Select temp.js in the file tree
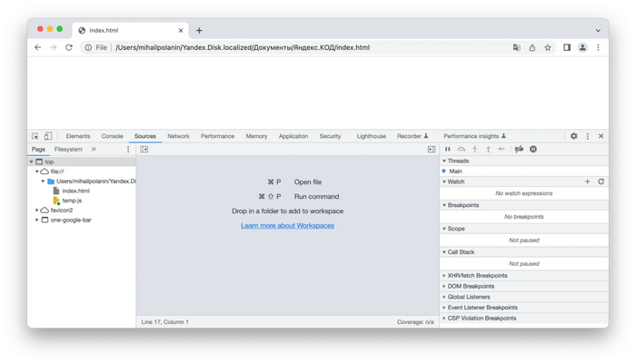Viewport: 636px width, 364px height. click(x=72, y=201)
